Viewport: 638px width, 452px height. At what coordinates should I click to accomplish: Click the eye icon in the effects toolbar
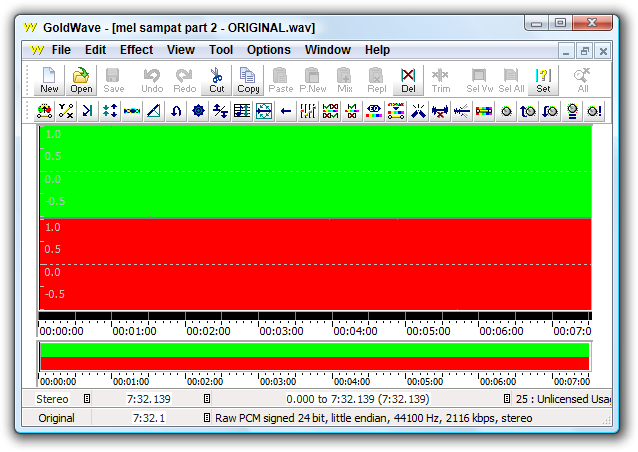pyautogui.click(x=374, y=111)
